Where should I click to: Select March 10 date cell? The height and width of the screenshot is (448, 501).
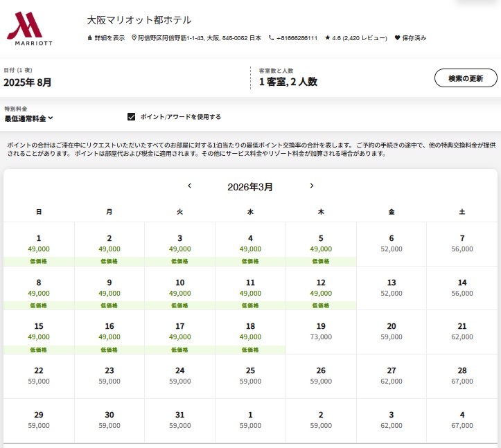tap(180, 288)
